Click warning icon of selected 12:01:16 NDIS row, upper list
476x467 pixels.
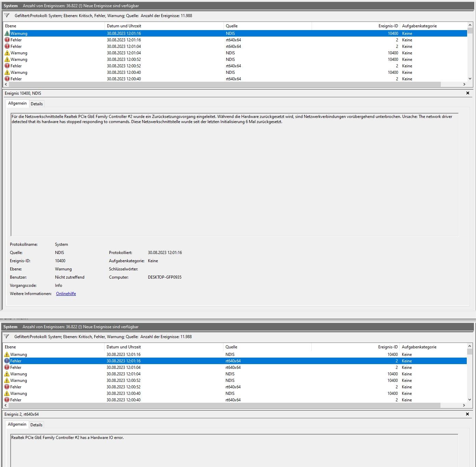[x=7, y=34]
